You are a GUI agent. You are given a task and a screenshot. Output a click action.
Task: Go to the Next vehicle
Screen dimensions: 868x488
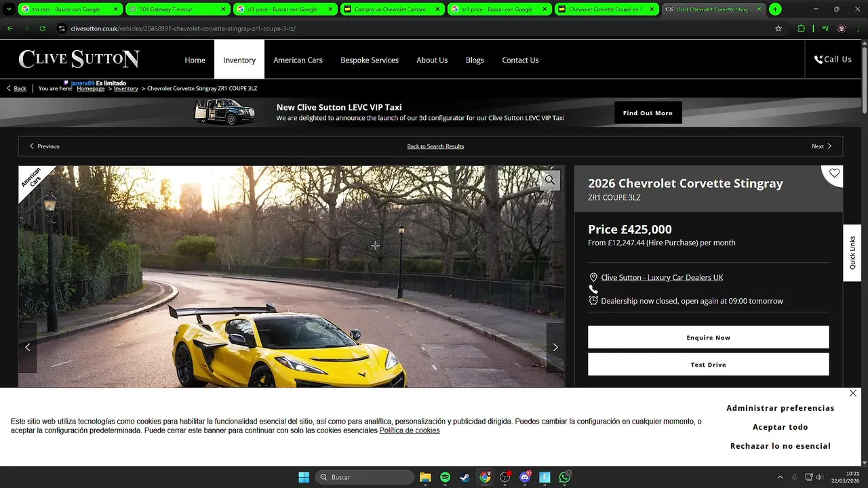click(x=822, y=146)
